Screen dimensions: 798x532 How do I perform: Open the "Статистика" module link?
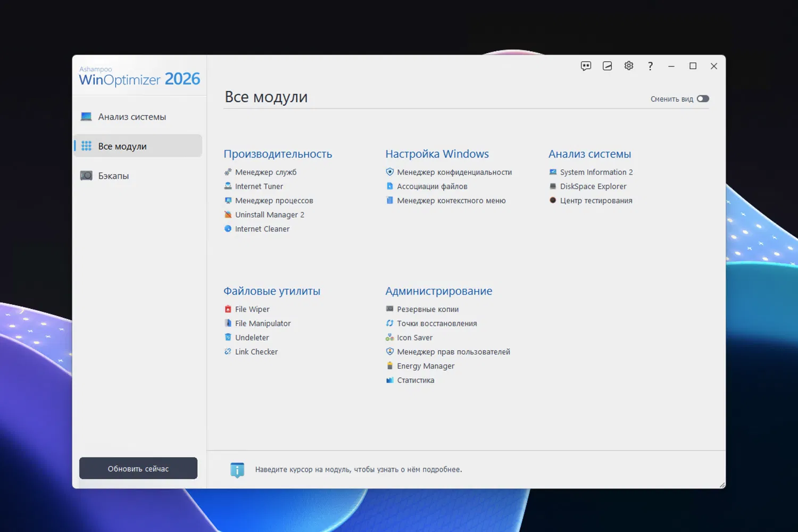tap(415, 380)
